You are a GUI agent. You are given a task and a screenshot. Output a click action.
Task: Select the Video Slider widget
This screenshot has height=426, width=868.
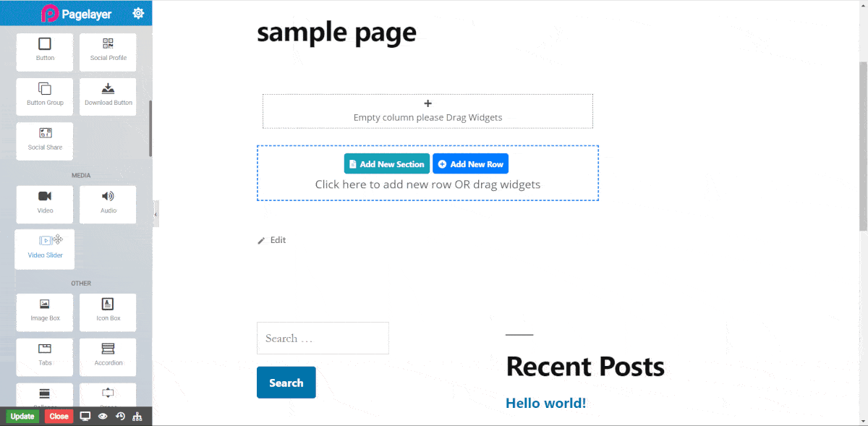44,249
